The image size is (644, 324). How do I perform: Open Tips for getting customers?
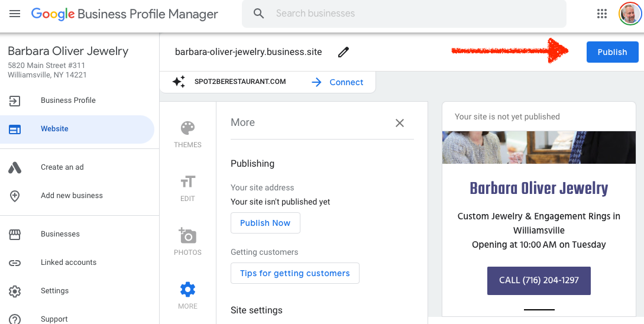(x=295, y=273)
